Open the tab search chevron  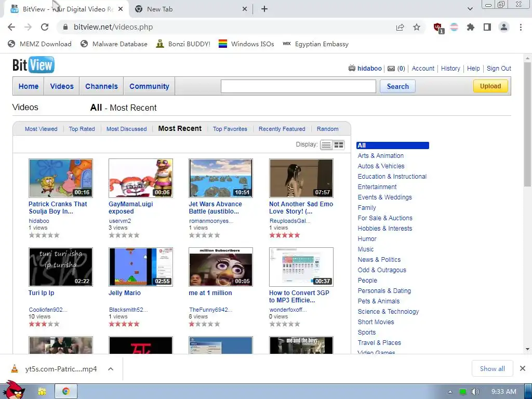[470, 9]
